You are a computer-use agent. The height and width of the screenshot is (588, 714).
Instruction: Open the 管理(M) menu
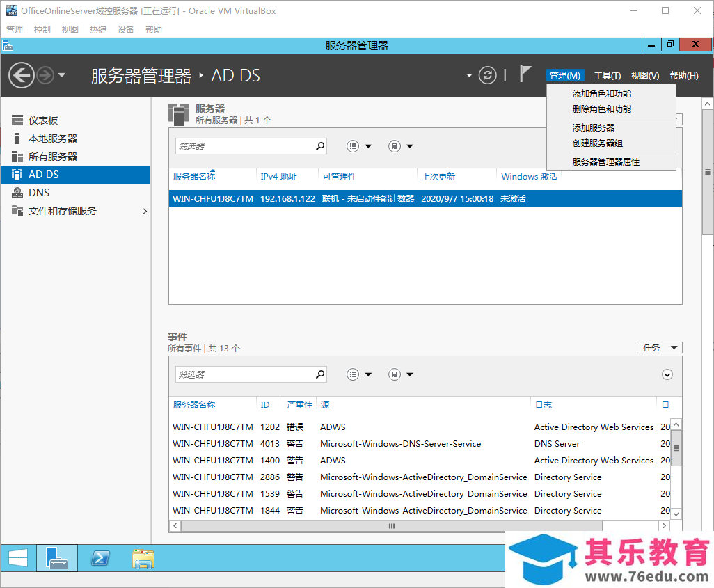[565, 76]
